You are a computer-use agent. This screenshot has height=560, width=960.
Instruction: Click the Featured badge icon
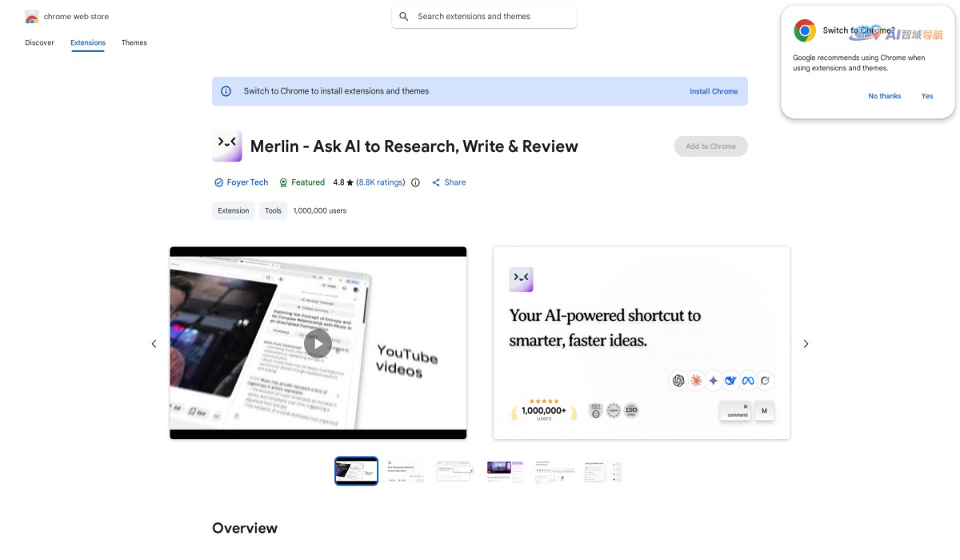[x=282, y=182]
